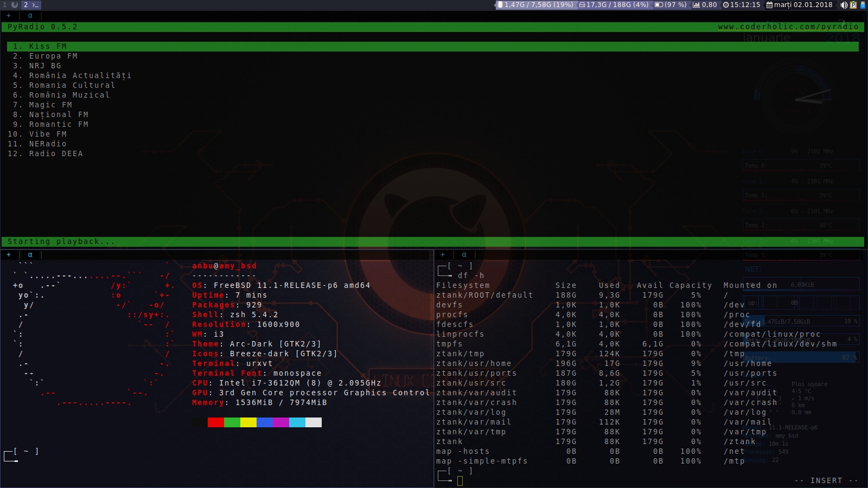This screenshot has width=868, height=488.
Task: Click the www.coderholic.com/pyradio link
Action: [x=788, y=27]
